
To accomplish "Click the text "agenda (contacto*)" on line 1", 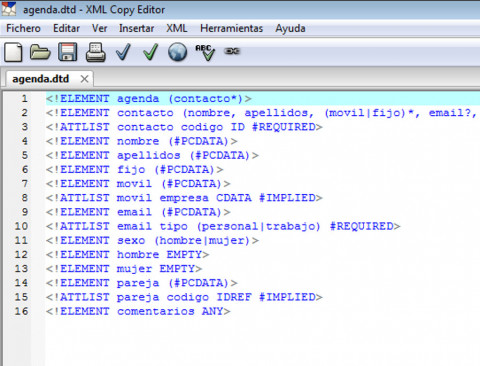I will [x=180, y=99].
